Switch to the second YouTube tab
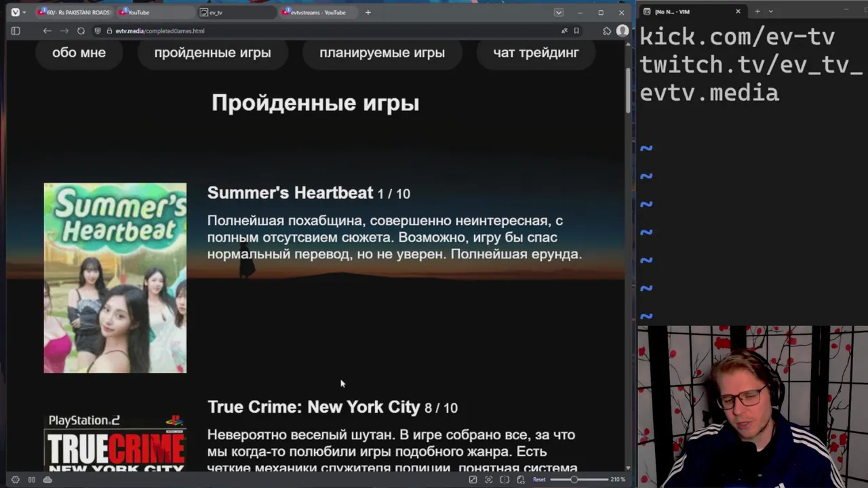 155,12
